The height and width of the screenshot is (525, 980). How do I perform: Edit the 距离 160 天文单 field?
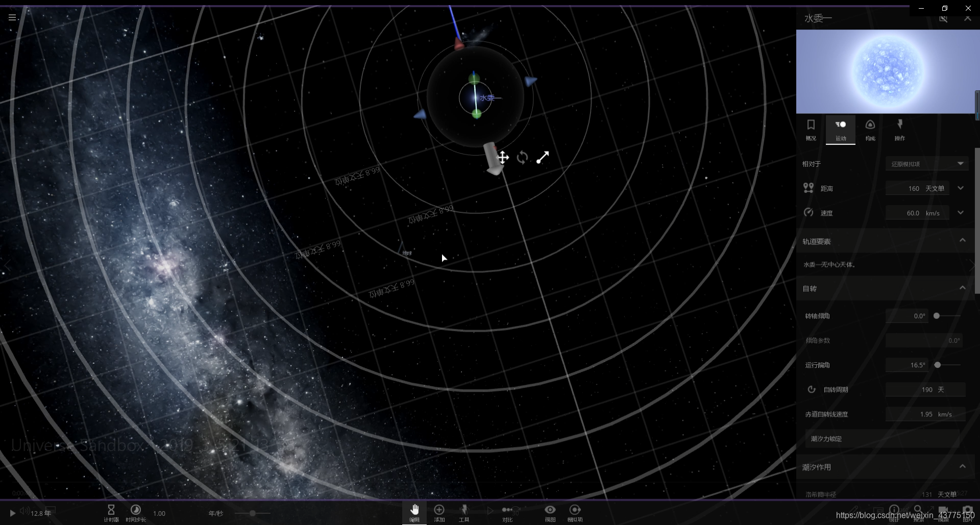tap(917, 188)
